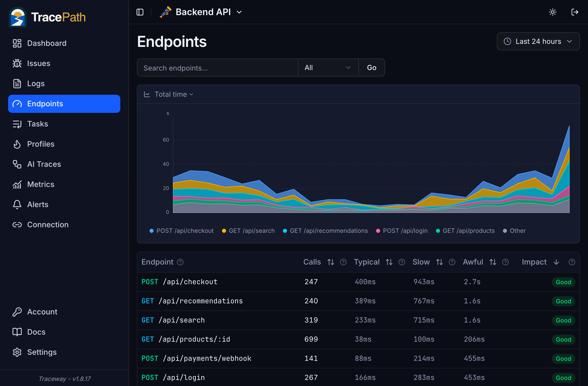The image size is (588, 386).
Task: Sort by Calls column arrows
Action: tap(331, 262)
